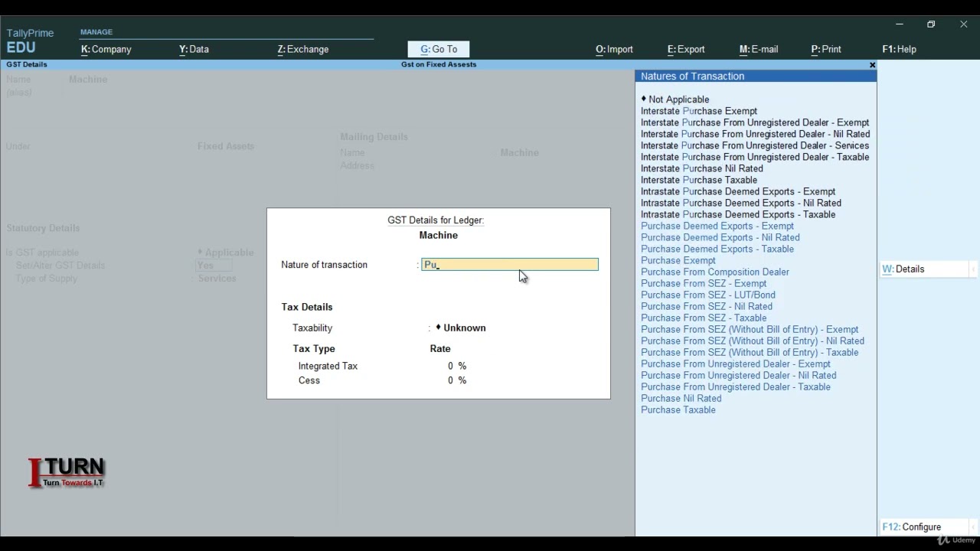Close the Natures of Transaction list
The height and width of the screenshot is (551, 980).
[x=872, y=65]
